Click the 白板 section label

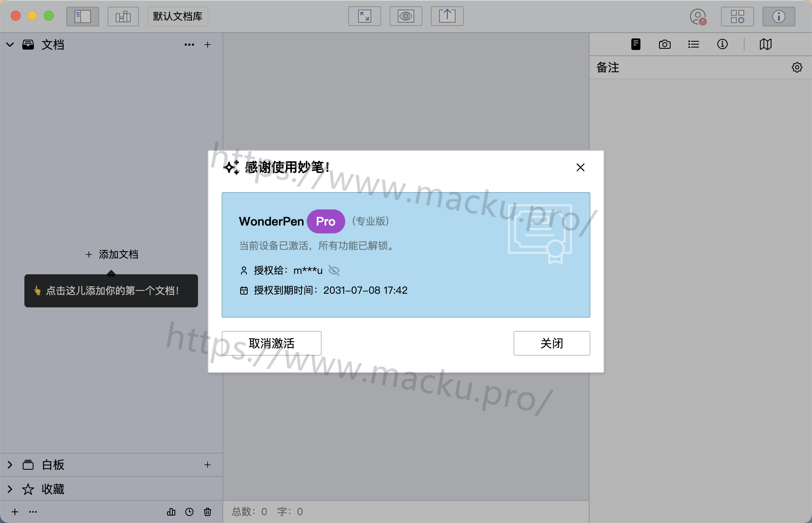53,465
